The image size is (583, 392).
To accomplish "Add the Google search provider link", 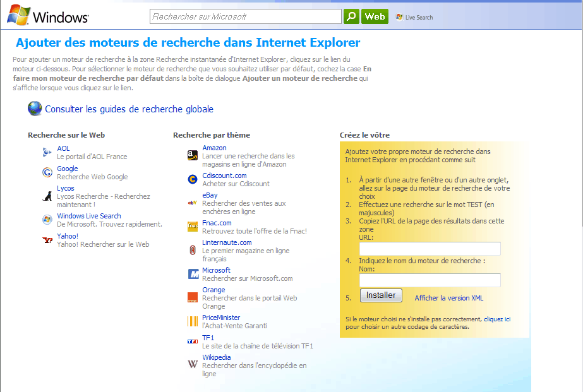I will 68,169.
